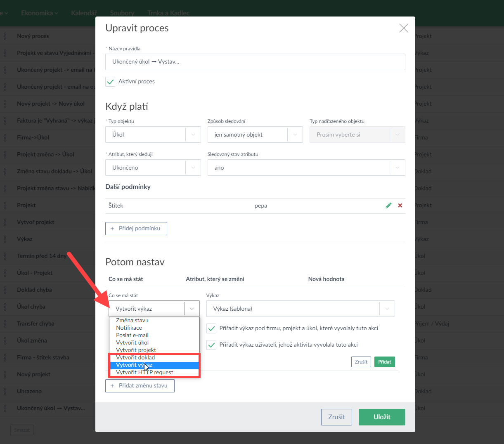
Task: Click the drag handle beside Uhrazeno row
Action: (x=5, y=391)
